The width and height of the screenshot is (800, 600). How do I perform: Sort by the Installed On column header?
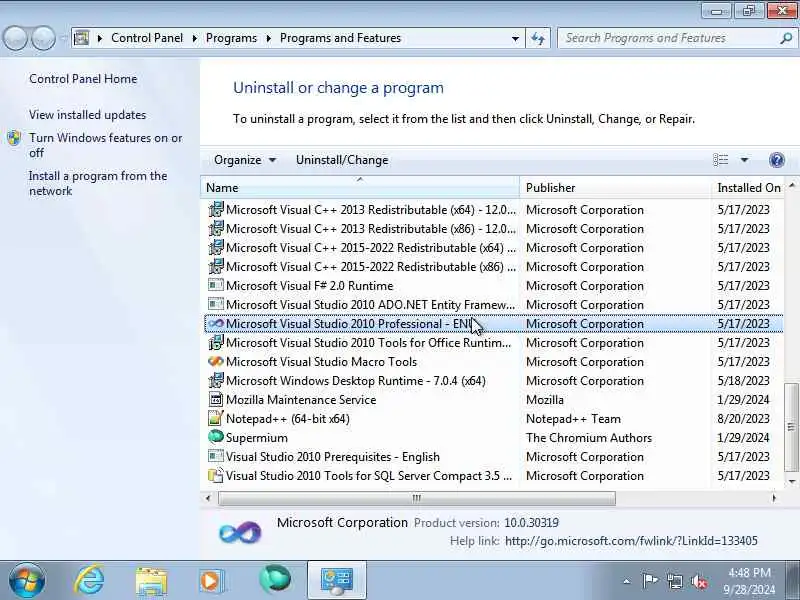(x=747, y=188)
